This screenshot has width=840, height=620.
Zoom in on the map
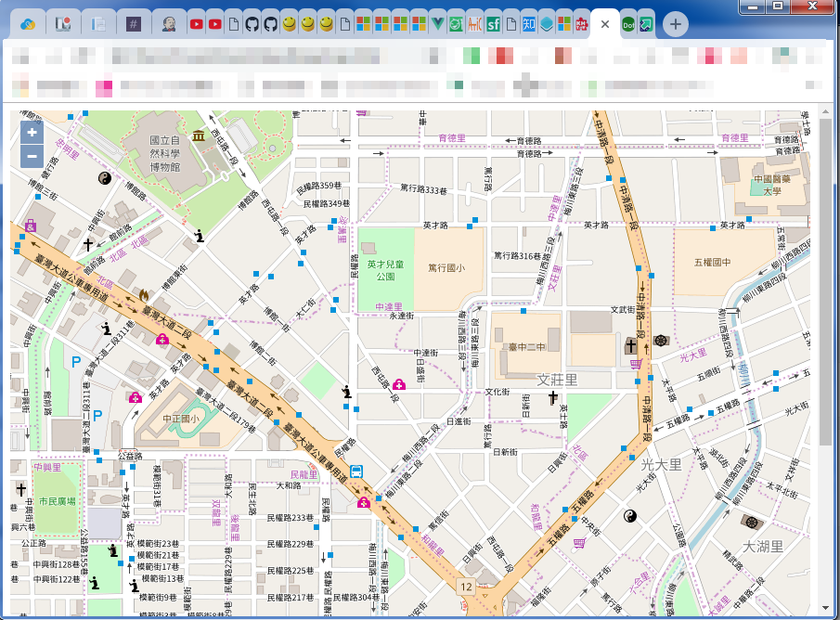(x=32, y=133)
